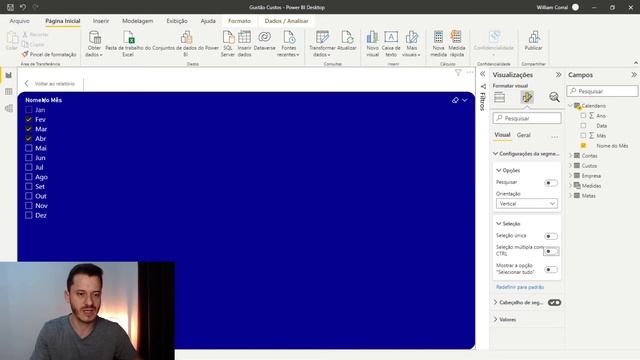The image size is (640, 360).
Task: Click the Visualizações search field
Action: [527, 118]
